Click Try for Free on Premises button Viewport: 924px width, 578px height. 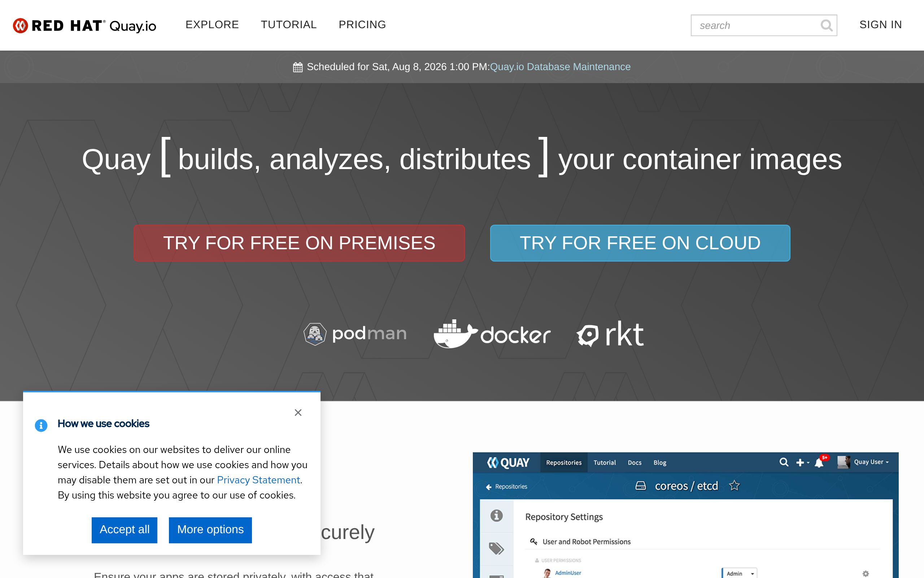coord(299,243)
